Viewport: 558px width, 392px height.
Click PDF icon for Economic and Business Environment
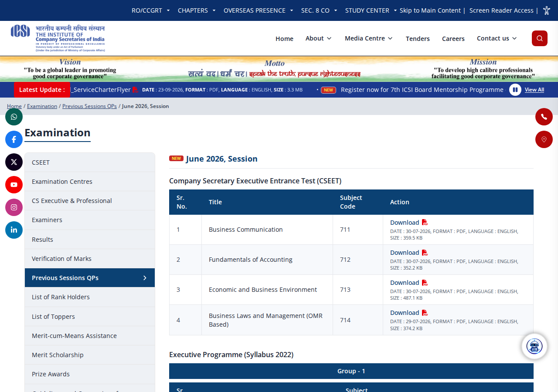pos(425,283)
